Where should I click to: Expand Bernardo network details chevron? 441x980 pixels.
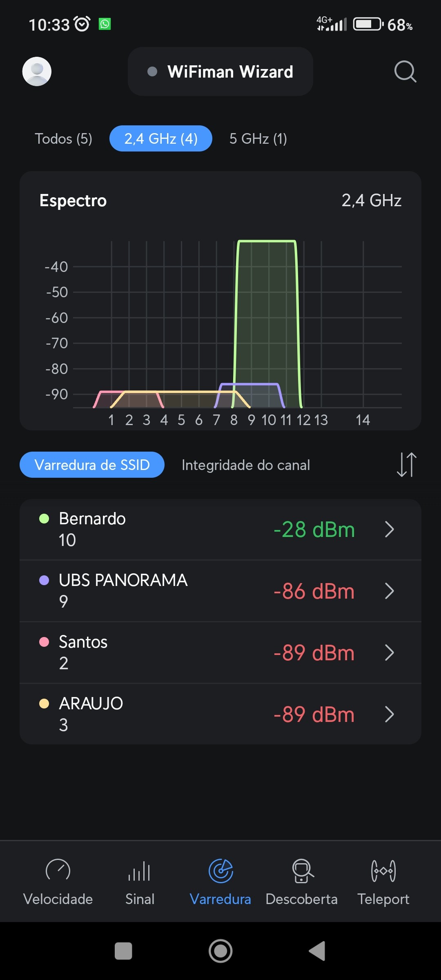click(x=390, y=530)
